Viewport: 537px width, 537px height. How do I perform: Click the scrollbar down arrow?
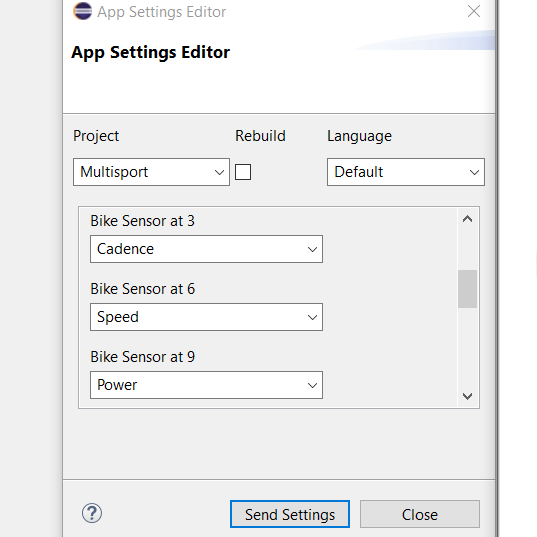click(467, 396)
